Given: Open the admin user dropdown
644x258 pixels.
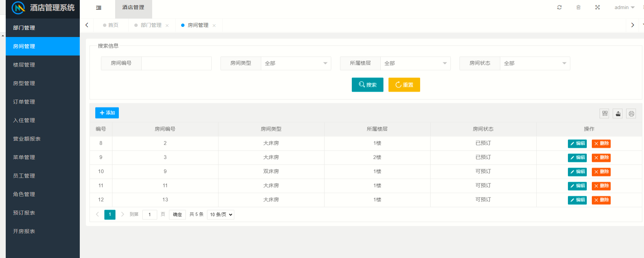Looking at the screenshot, I should click(x=624, y=7).
